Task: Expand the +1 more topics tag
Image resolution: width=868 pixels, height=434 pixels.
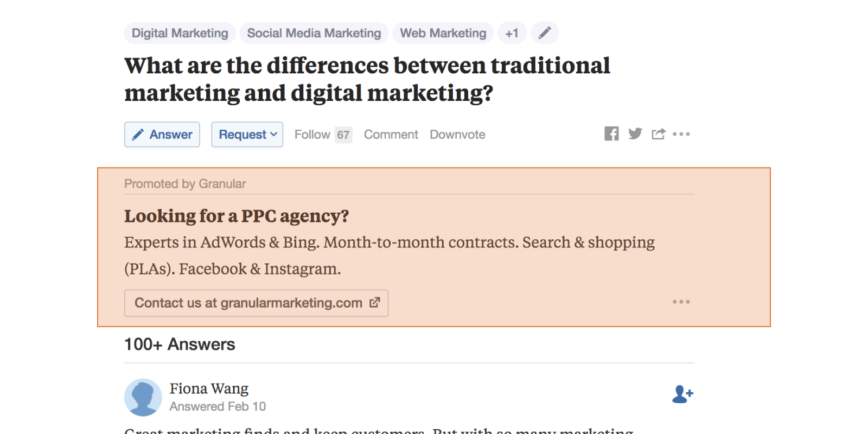Action: [x=512, y=33]
